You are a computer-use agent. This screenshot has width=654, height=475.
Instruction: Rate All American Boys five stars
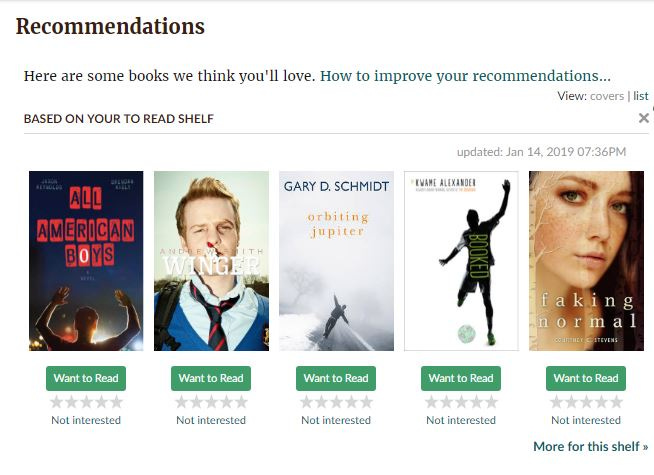(x=116, y=402)
